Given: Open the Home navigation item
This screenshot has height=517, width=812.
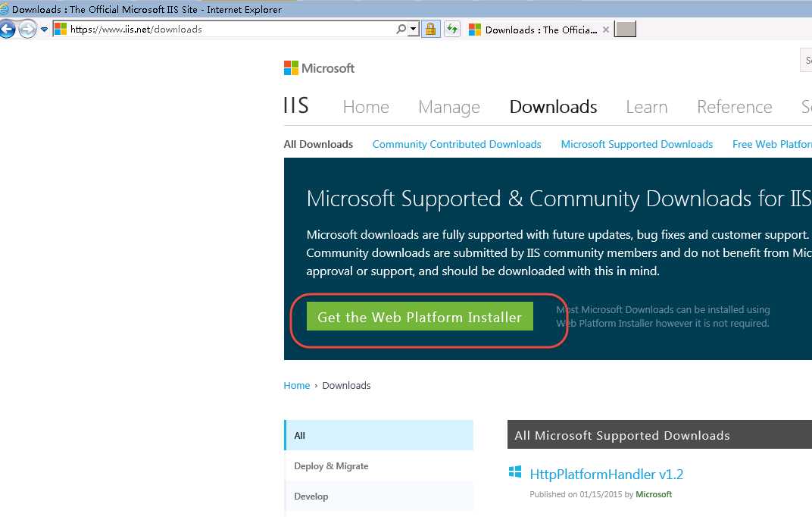Looking at the screenshot, I should (366, 107).
